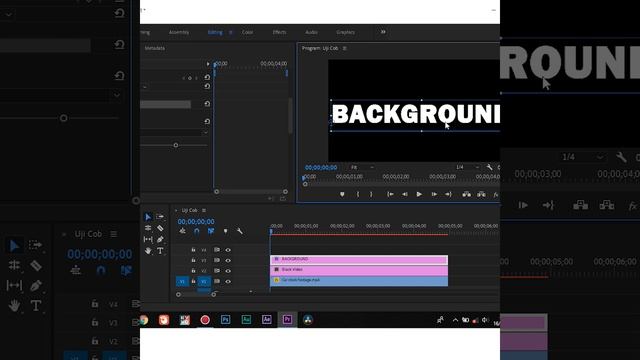
Task: Open the Fit zoom level dropdown
Action: pyautogui.click(x=362, y=167)
